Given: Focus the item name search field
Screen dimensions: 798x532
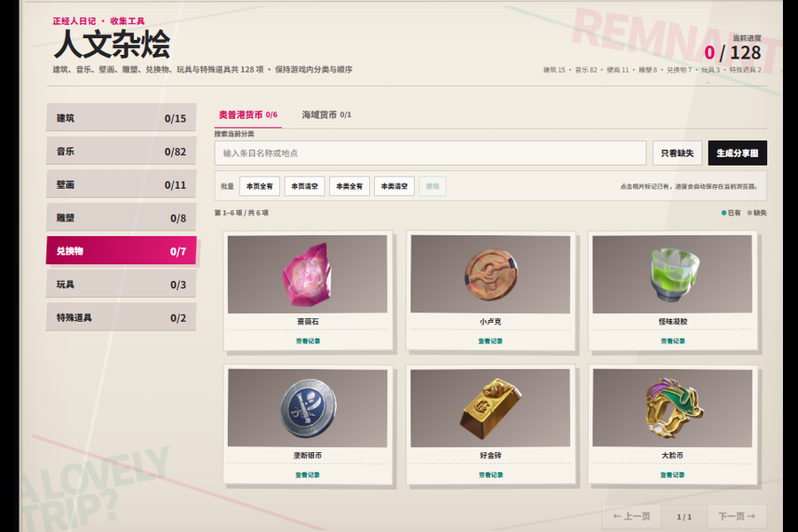Looking at the screenshot, I should (x=431, y=153).
